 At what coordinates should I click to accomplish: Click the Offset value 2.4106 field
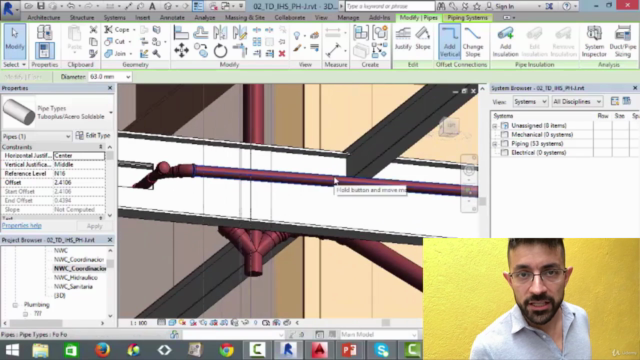click(x=79, y=182)
